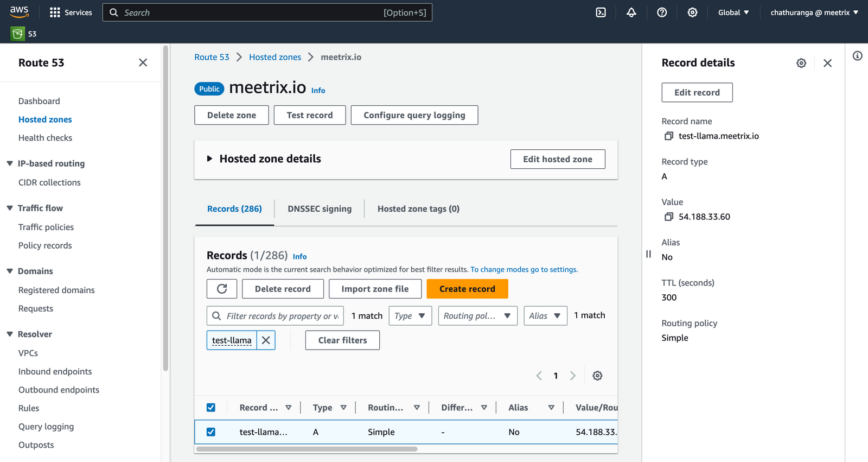Collapse the Domains section
Screen dimensions: 868x462
point(10,271)
